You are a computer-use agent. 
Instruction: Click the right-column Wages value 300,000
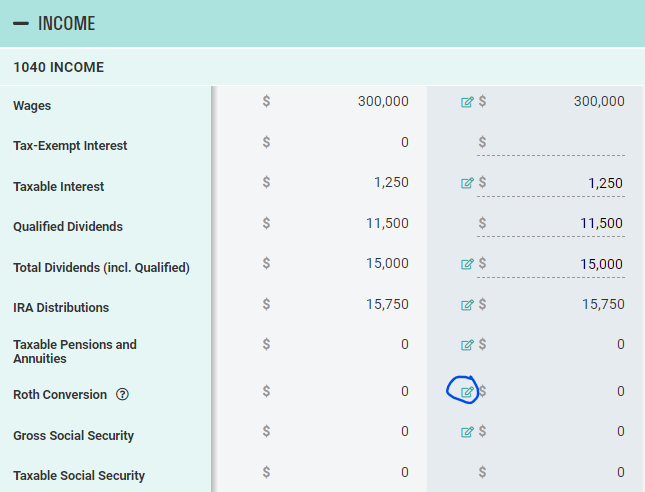(x=599, y=101)
